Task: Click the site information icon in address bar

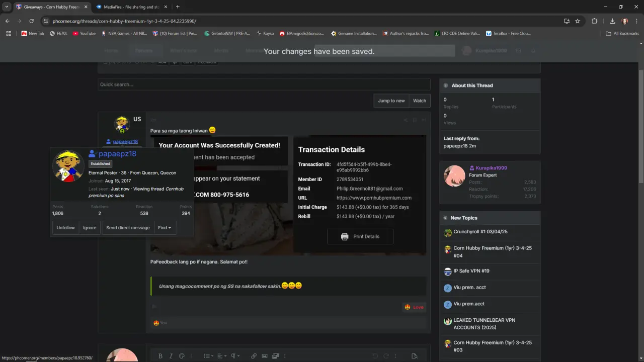Action: [46, 21]
